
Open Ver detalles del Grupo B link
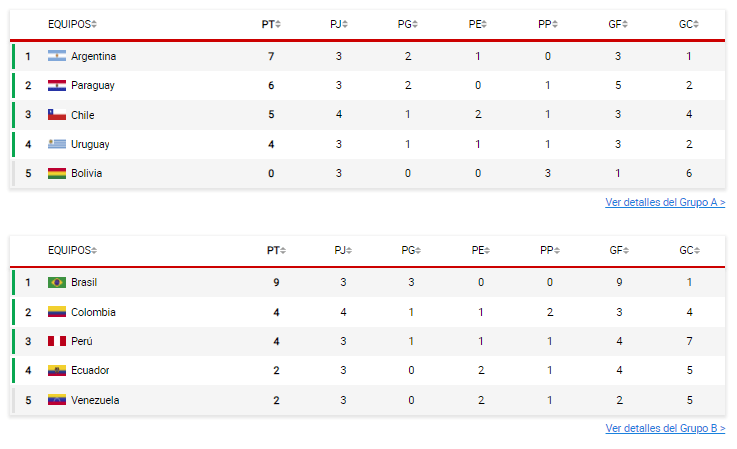[665, 429]
